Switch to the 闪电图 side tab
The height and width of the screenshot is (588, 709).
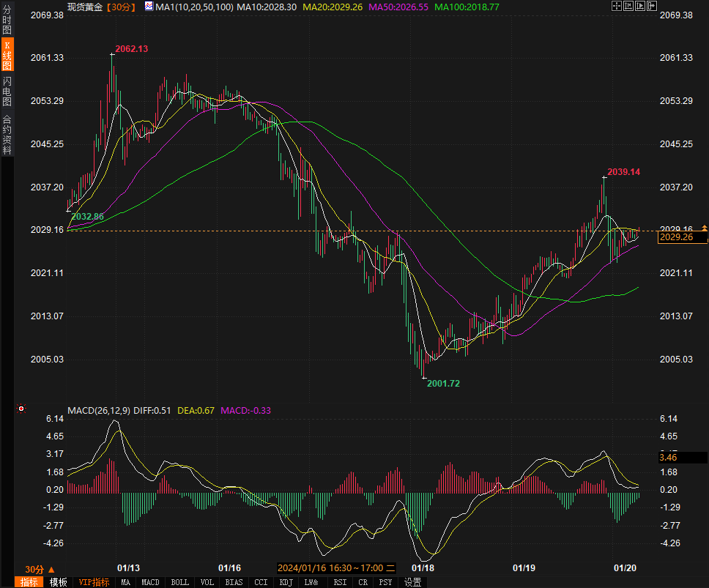(x=7, y=91)
